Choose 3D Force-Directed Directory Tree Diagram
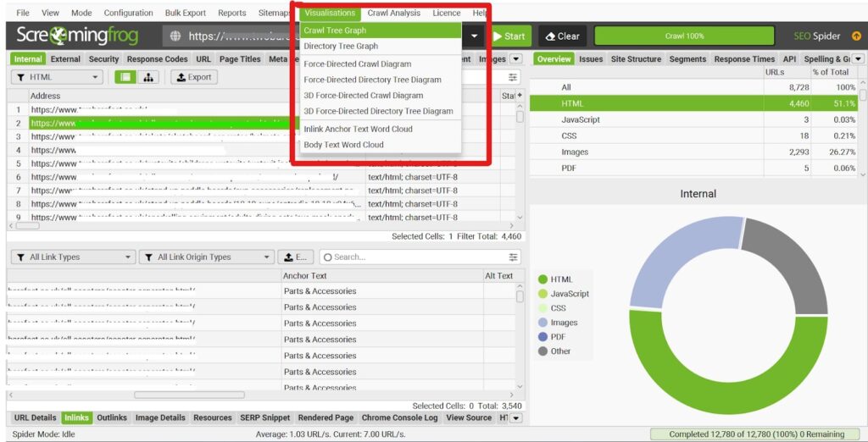Image resolution: width=868 pixels, height=442 pixels. pos(381,111)
